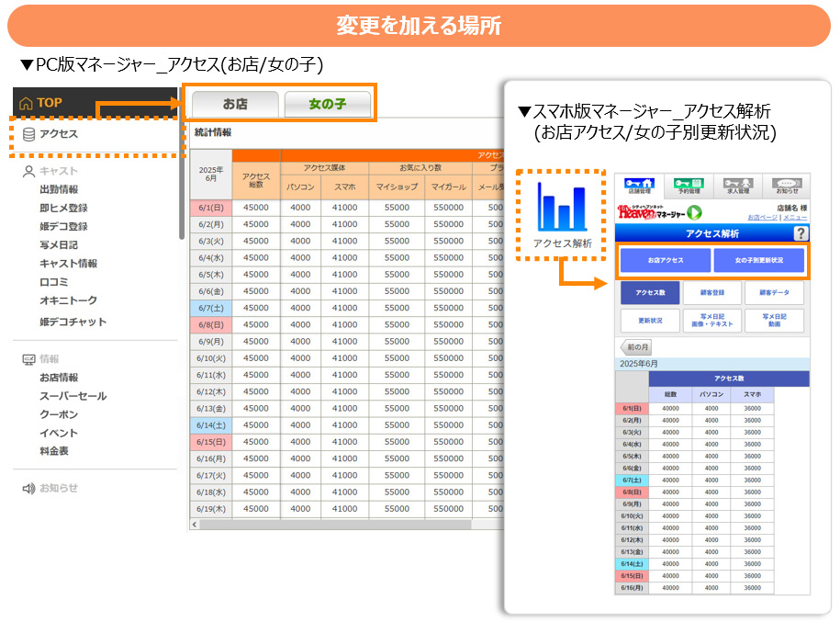Click the question mark help icon
Image resolution: width=840 pixels, height=622 pixels.
(800, 233)
